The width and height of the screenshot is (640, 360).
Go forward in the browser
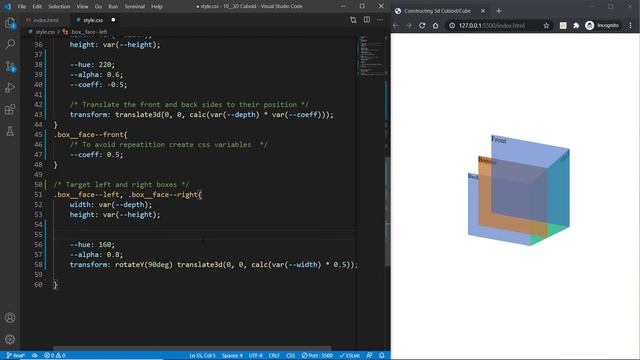point(409,25)
